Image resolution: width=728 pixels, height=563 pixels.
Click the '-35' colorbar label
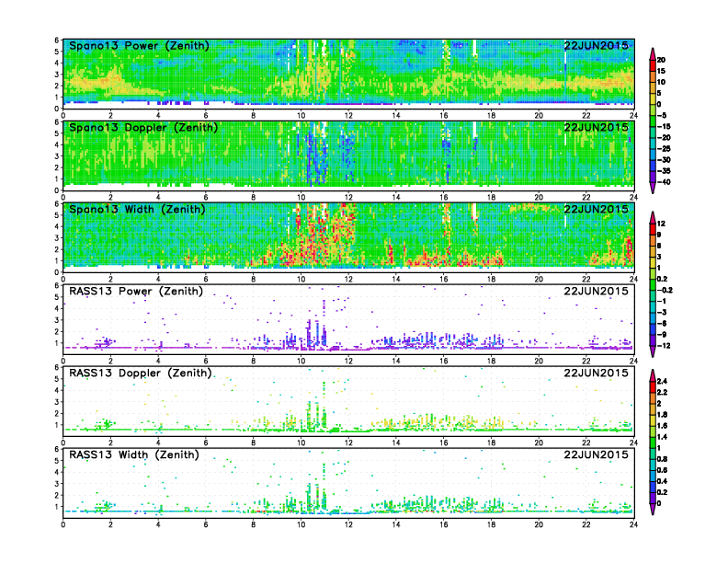[664, 171]
